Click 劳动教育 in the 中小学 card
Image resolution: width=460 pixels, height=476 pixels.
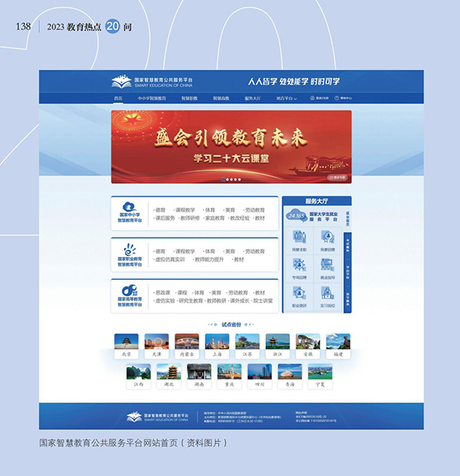254,210
